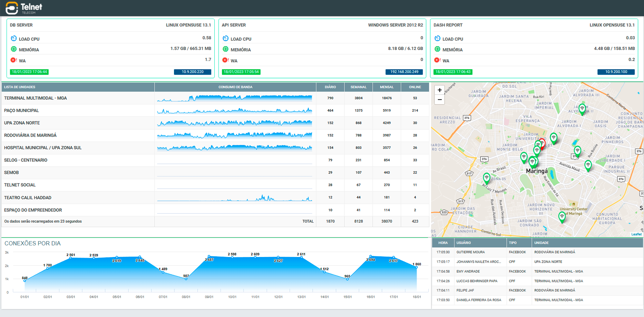This screenshot has width=644, height=317.
Task: Select the Rodoviária de Maringá unit row
Action: coord(215,135)
